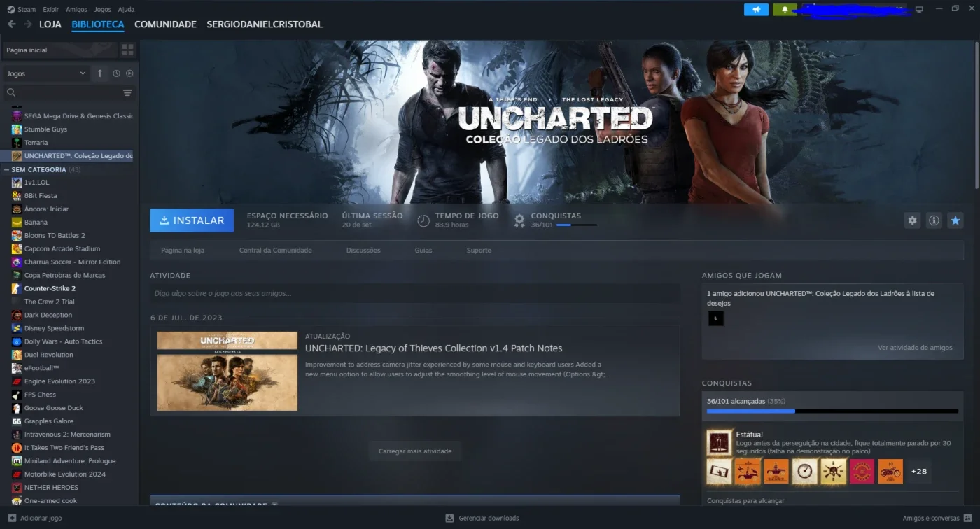Toggle library grid view icon

(127, 50)
